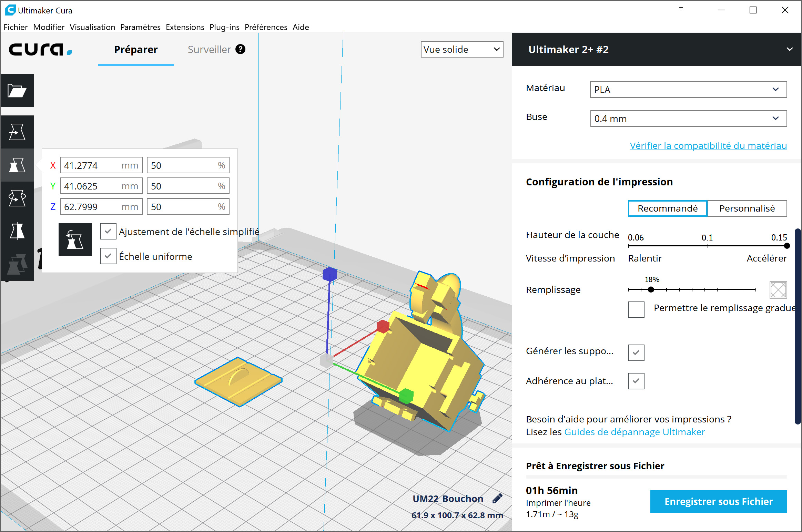This screenshot has height=532, width=802.
Task: Toggle Échelle uniforme checkbox
Action: tap(108, 256)
